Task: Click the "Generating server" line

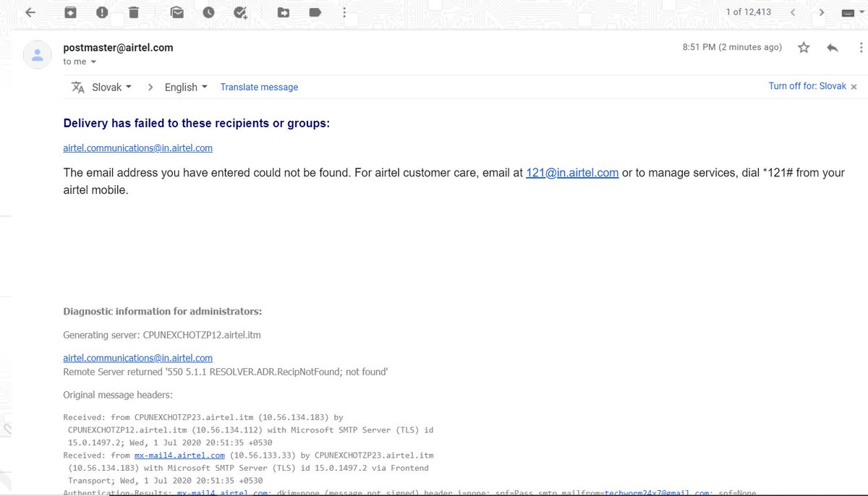Action: tap(162, 335)
